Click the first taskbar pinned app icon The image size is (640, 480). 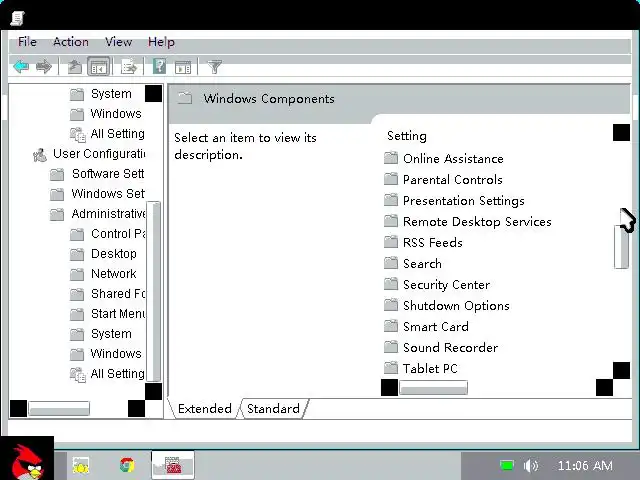click(x=80, y=465)
